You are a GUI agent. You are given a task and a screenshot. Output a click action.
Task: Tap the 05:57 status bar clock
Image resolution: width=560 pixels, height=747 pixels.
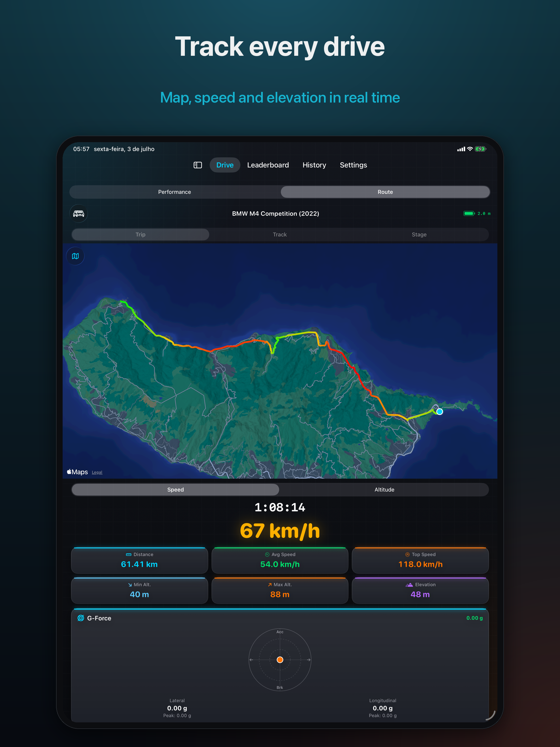point(81,149)
